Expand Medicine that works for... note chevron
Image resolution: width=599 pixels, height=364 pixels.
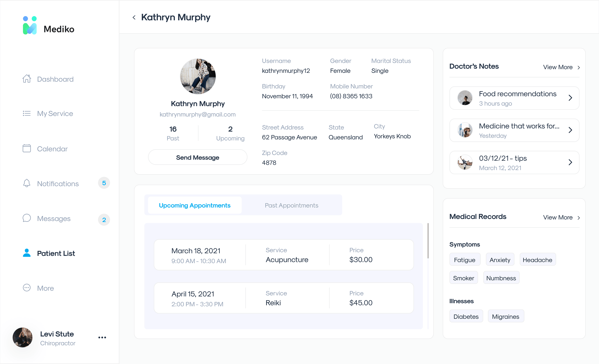570,130
